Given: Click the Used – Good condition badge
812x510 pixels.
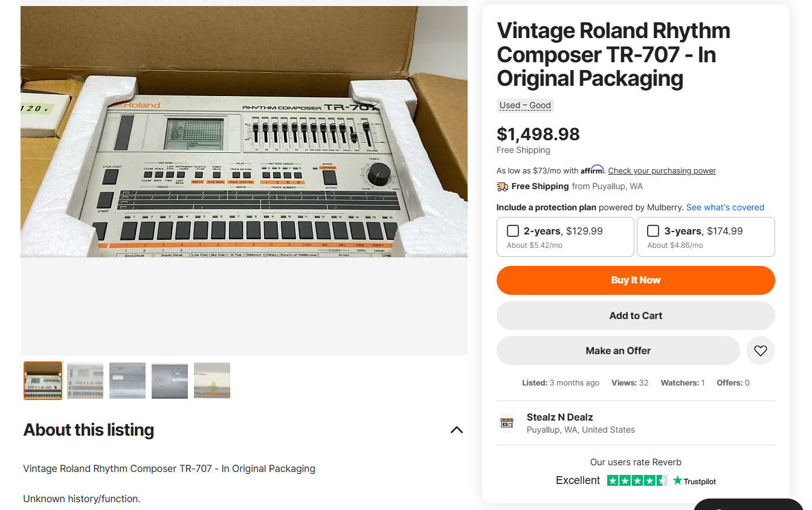Looking at the screenshot, I should 525,105.
